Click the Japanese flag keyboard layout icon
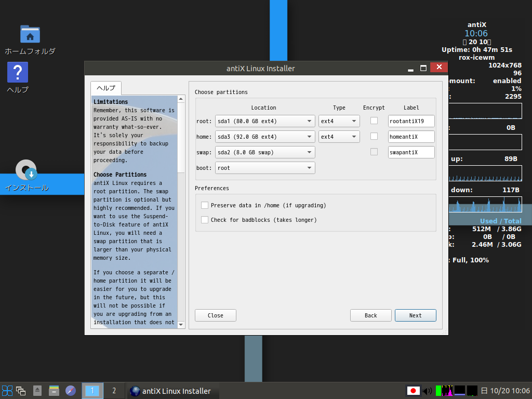Viewport: 532px width, 399px height. 413,391
